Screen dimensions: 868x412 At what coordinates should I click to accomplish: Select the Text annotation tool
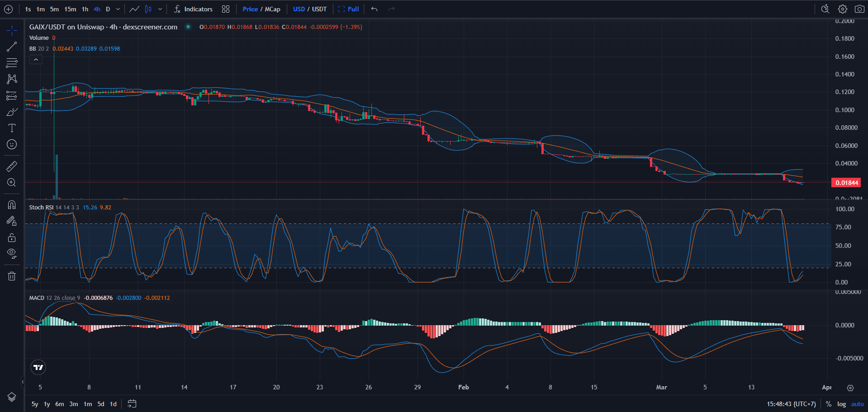click(12, 128)
